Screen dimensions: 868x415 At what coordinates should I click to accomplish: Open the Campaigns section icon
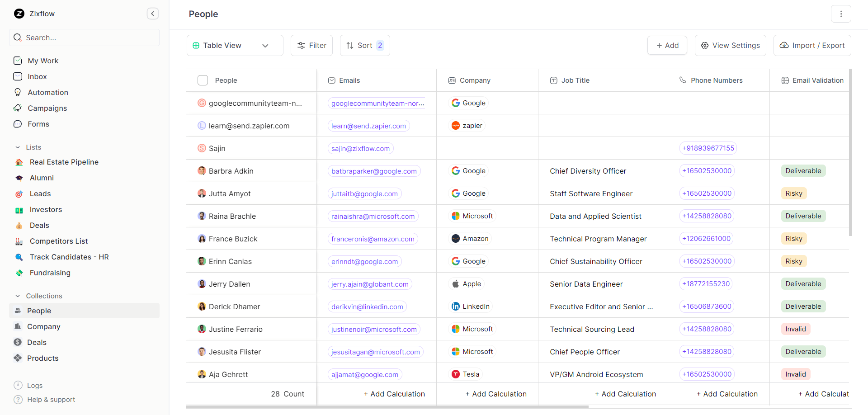coord(18,108)
